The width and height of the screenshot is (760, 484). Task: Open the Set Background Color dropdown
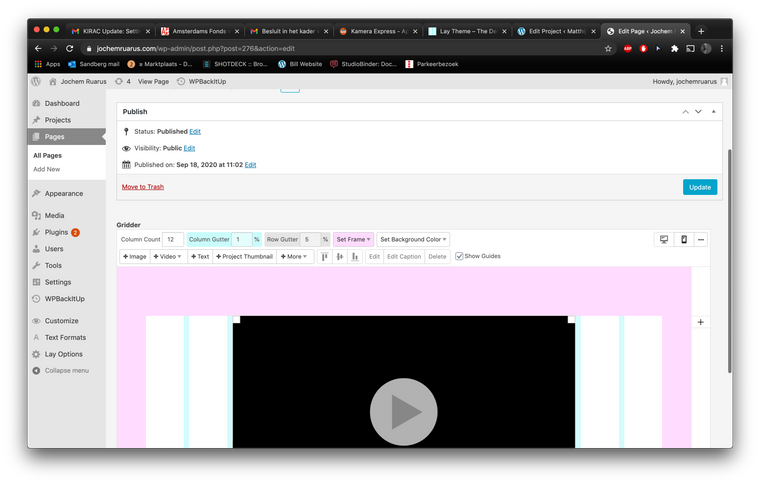click(x=413, y=240)
